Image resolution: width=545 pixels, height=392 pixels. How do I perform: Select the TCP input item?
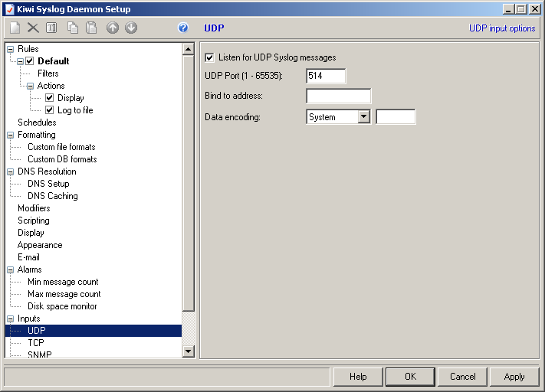point(36,343)
